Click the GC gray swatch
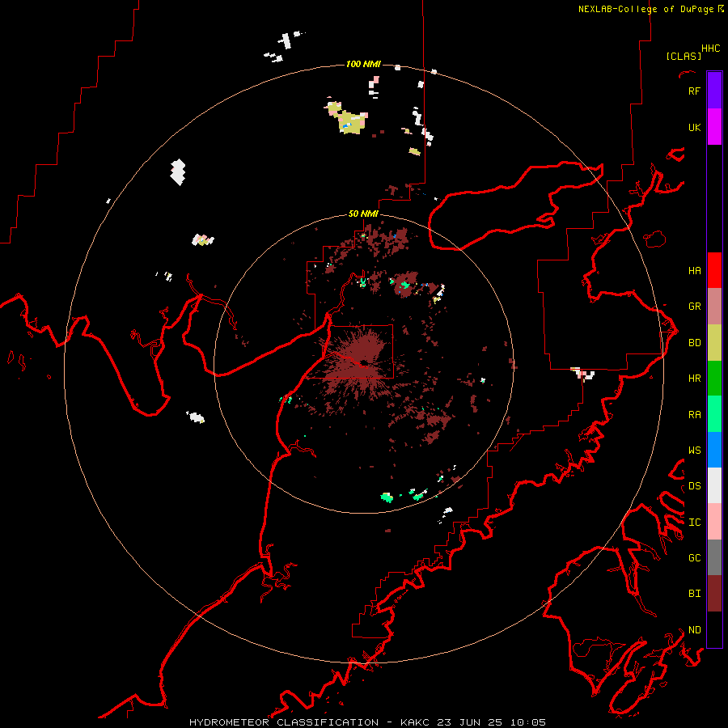728x728 pixels. [x=714, y=557]
